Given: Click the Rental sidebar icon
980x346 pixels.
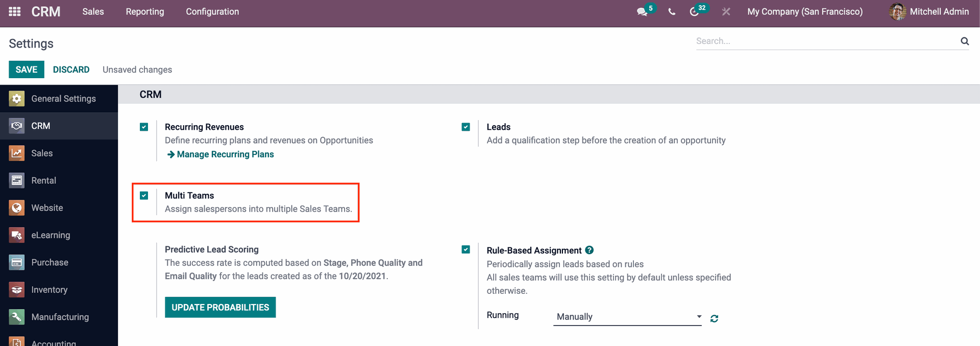Looking at the screenshot, I should [x=17, y=180].
